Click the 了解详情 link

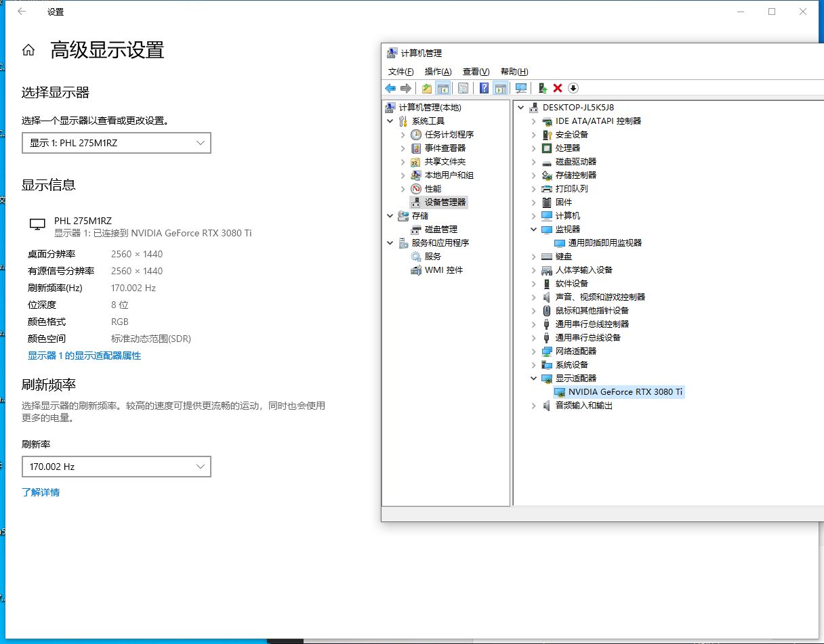41,492
